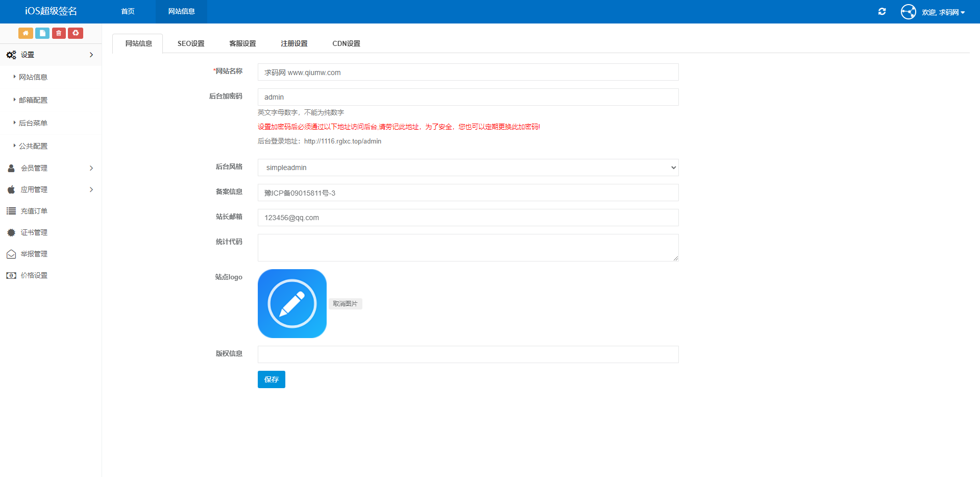The width and height of the screenshot is (980, 477).
Task: Open 邮箱配置 in the sidebar
Action: click(x=33, y=100)
